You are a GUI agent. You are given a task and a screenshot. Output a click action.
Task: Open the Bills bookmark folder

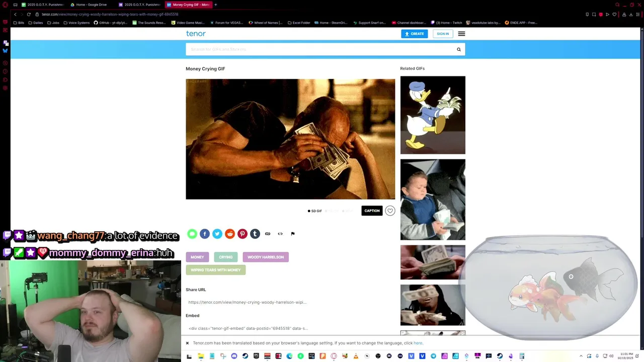tap(19, 23)
